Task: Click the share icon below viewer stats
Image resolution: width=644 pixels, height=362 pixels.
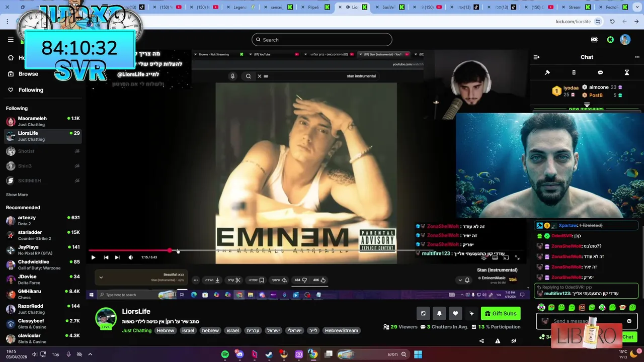Action: coord(481,341)
